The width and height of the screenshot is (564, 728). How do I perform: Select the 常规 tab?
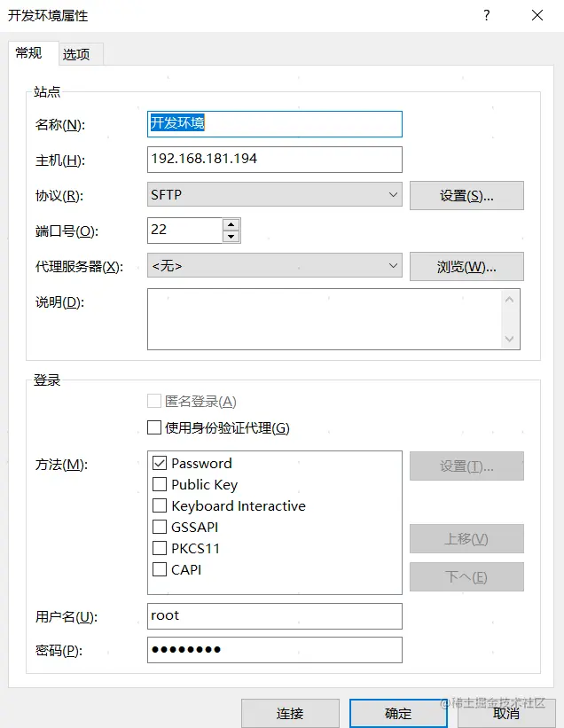point(28,53)
